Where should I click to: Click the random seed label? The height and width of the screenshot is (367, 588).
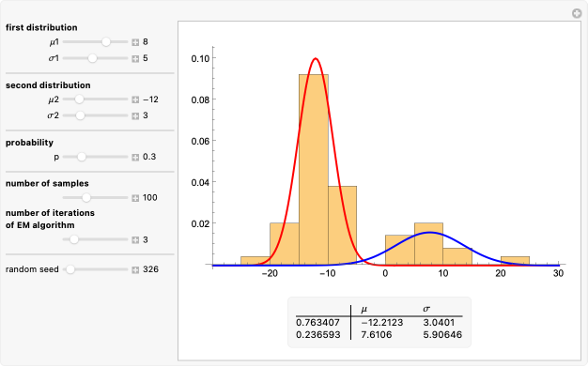[x=32, y=269]
